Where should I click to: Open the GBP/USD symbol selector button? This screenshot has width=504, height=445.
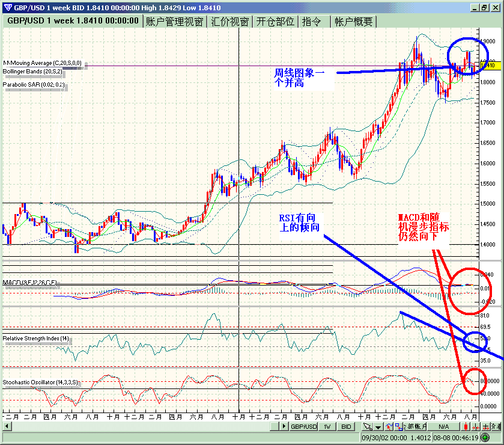tap(303, 427)
